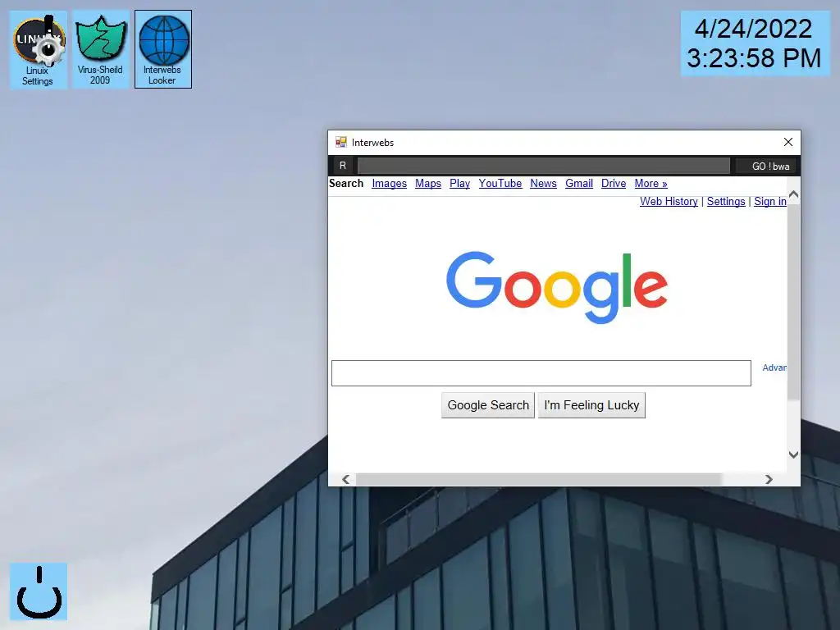Open Google Settings link
This screenshot has height=630, width=840.
pos(726,202)
